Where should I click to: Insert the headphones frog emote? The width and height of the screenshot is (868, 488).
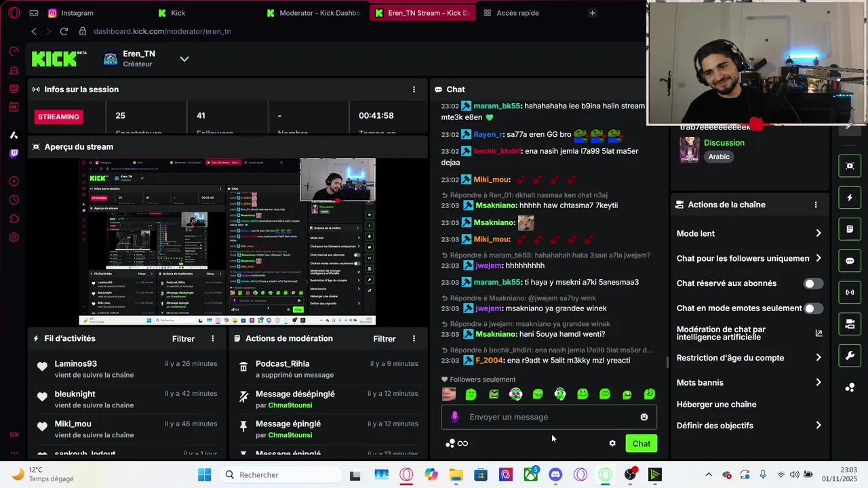pos(560,394)
